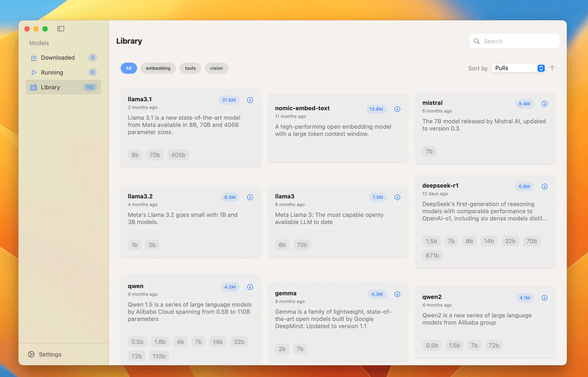This screenshot has width=588, height=377.
Task: Click the 4.1M pulls badge on qwen2
Action: [525, 298]
